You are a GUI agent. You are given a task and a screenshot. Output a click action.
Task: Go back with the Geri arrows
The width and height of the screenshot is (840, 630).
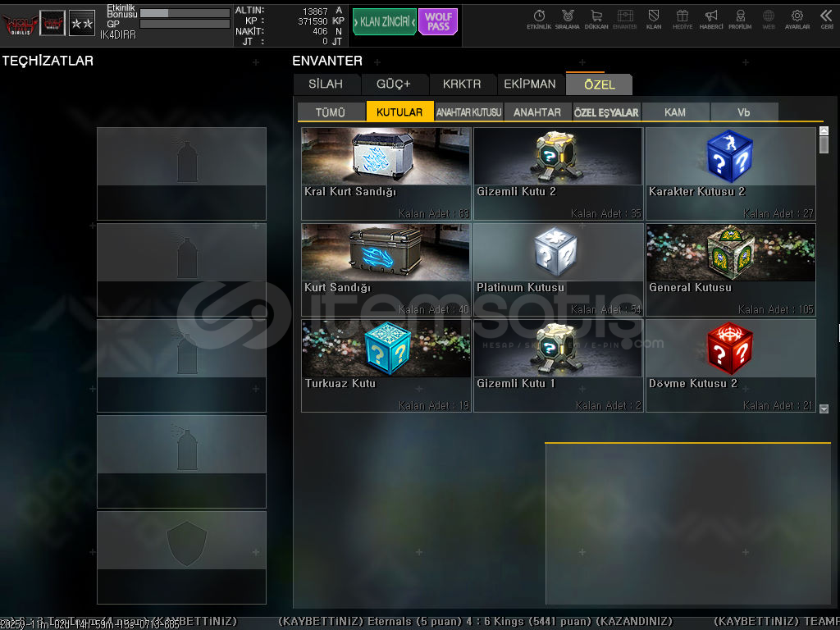coord(826,18)
